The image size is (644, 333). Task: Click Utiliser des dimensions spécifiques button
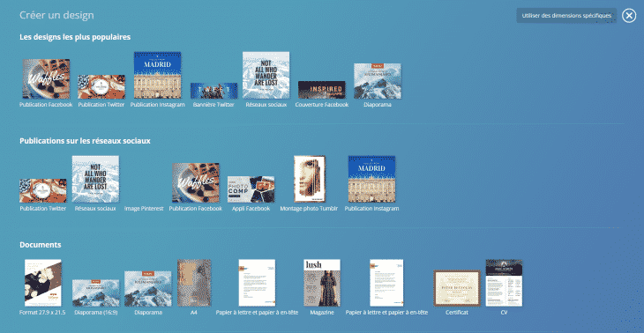coord(566,16)
